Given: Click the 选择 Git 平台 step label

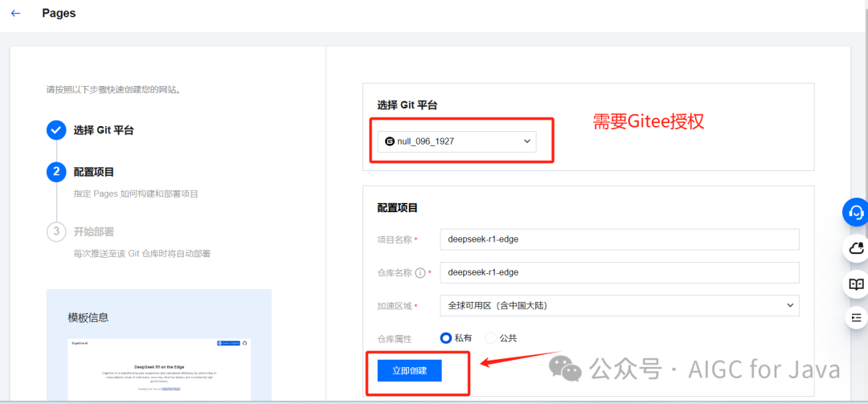Looking at the screenshot, I should pos(104,131).
